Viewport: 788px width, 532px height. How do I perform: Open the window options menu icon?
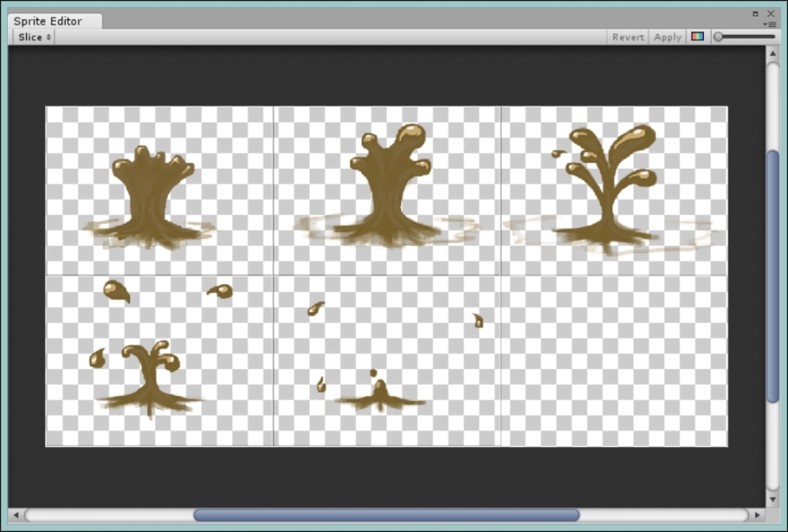coord(770,24)
